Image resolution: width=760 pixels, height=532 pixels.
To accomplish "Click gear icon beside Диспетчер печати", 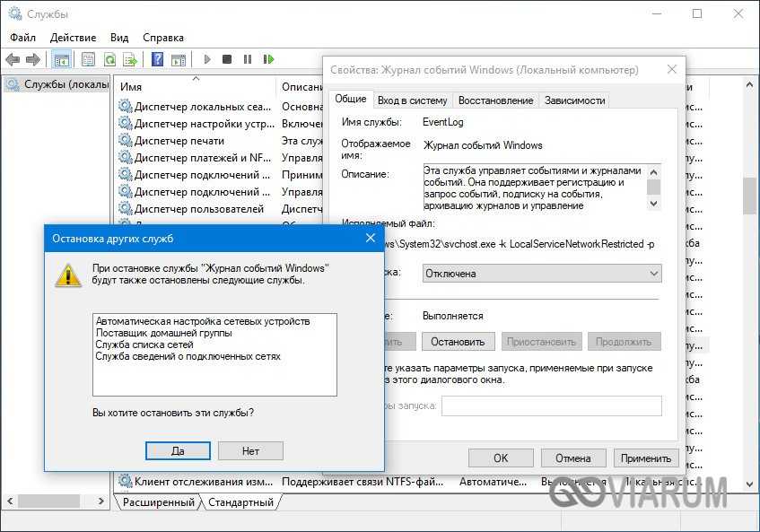I will pos(126,141).
